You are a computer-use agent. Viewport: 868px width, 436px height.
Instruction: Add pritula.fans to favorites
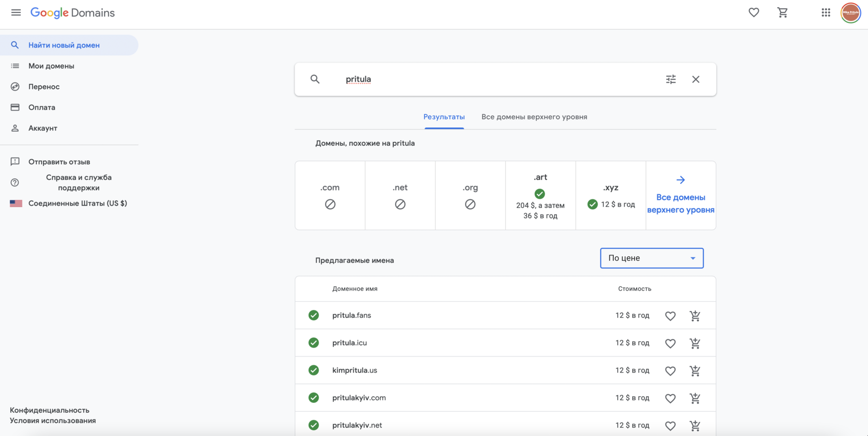pos(670,316)
